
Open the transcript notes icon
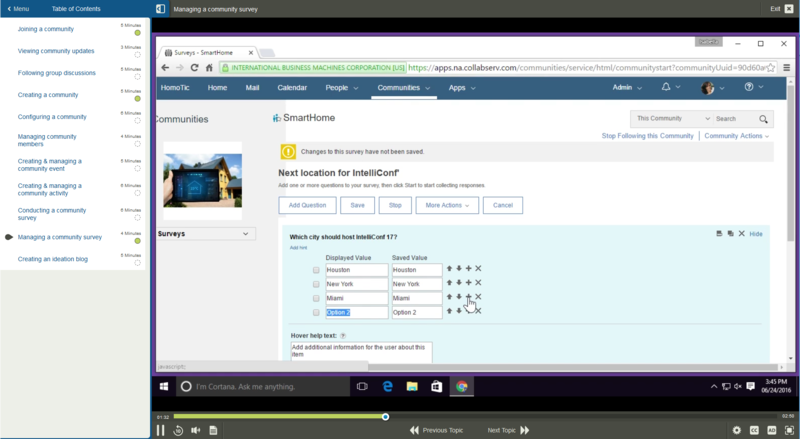[213, 430]
